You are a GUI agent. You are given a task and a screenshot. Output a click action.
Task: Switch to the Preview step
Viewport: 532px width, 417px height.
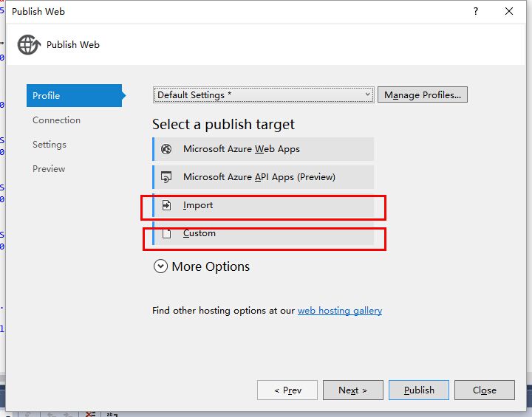pyautogui.click(x=49, y=169)
